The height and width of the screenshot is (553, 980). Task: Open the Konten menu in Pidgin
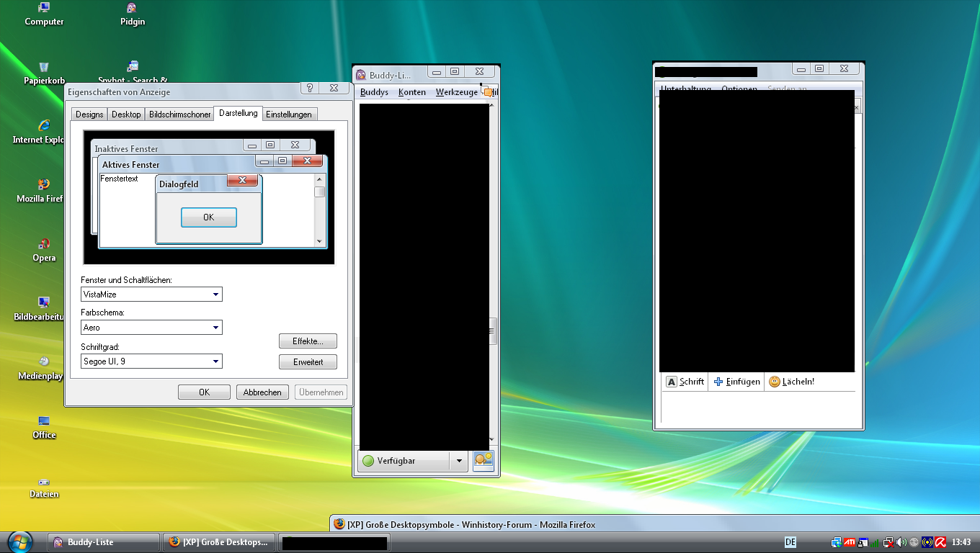(412, 92)
